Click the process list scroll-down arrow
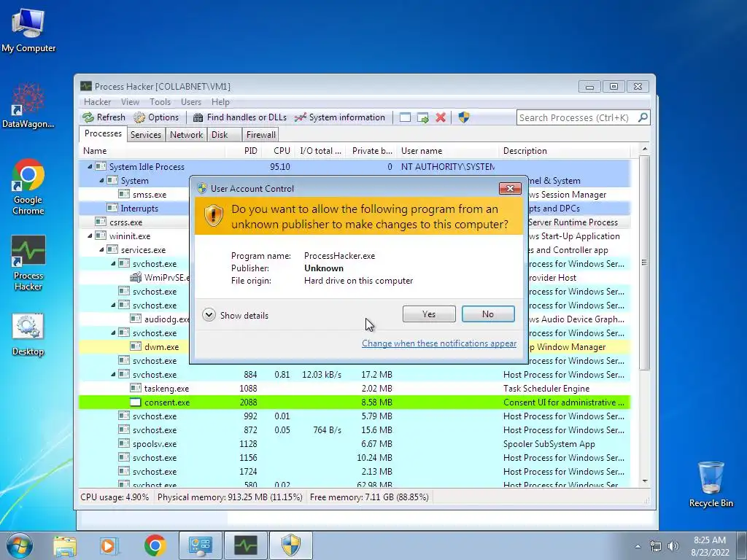 pos(645,481)
